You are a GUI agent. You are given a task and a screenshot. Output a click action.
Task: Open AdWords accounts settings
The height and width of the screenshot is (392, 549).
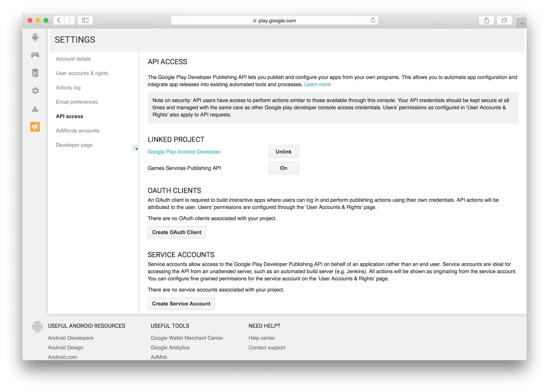point(77,131)
